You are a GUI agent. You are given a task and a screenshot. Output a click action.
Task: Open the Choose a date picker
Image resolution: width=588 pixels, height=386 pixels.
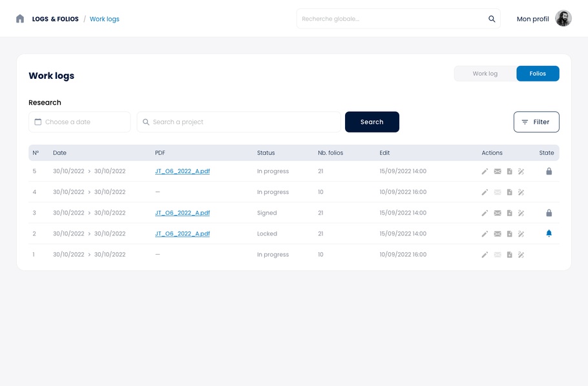click(x=79, y=122)
